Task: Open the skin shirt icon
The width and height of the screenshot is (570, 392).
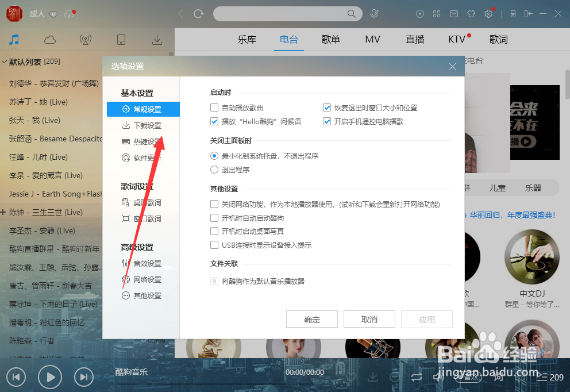Action: pyautogui.click(x=471, y=14)
